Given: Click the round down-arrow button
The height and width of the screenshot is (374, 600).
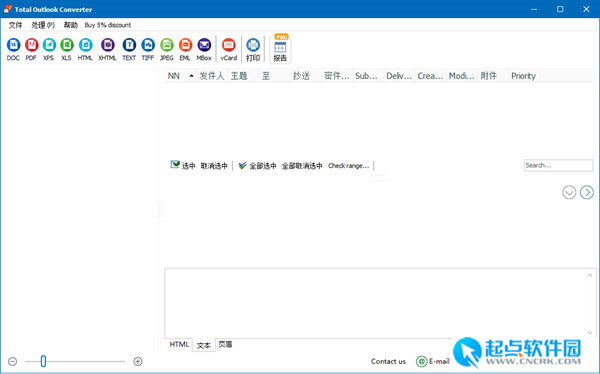Looking at the screenshot, I should tap(569, 192).
